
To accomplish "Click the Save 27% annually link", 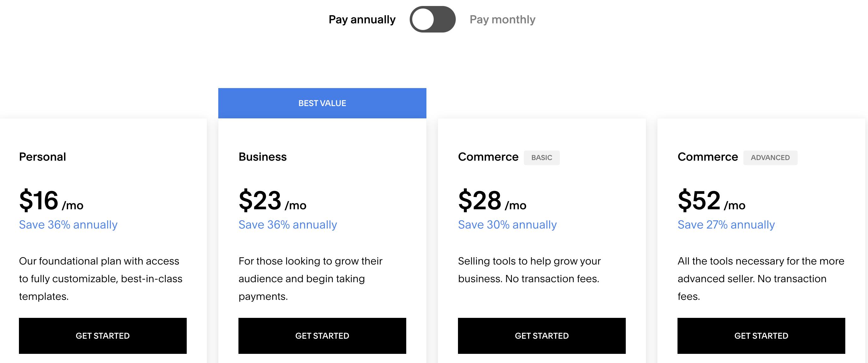I will (726, 225).
